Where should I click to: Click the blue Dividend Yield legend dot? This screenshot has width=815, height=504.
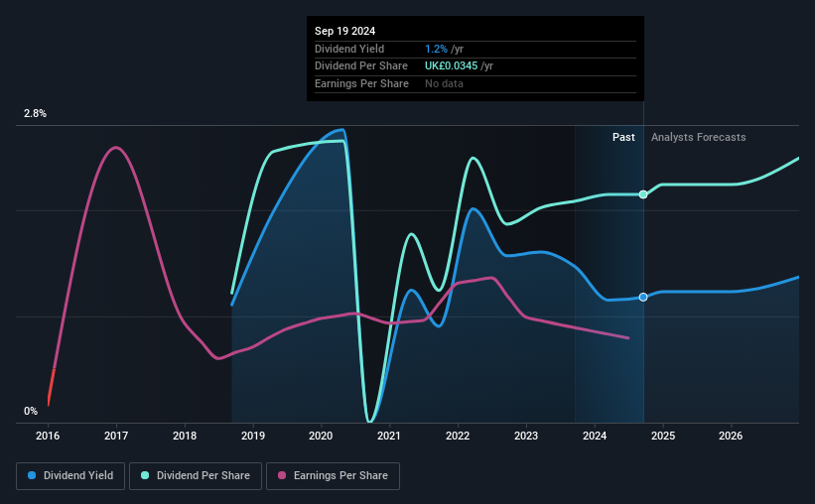click(x=32, y=475)
